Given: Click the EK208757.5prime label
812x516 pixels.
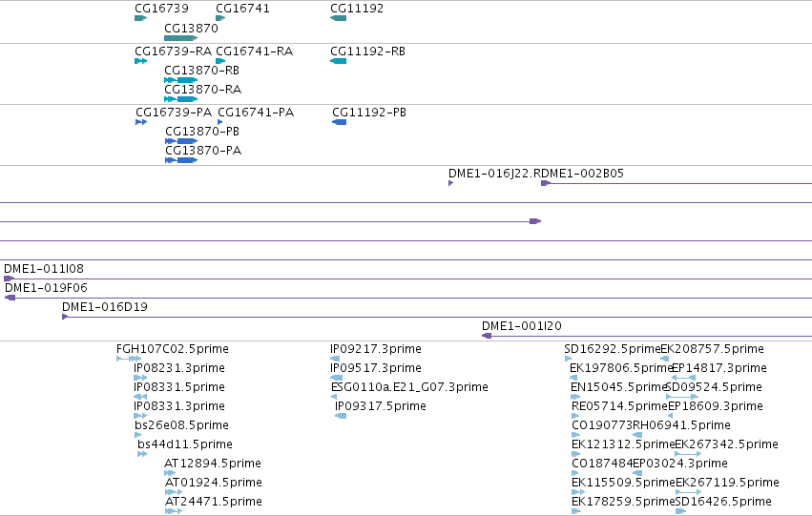Looking at the screenshot, I should coord(712,349).
